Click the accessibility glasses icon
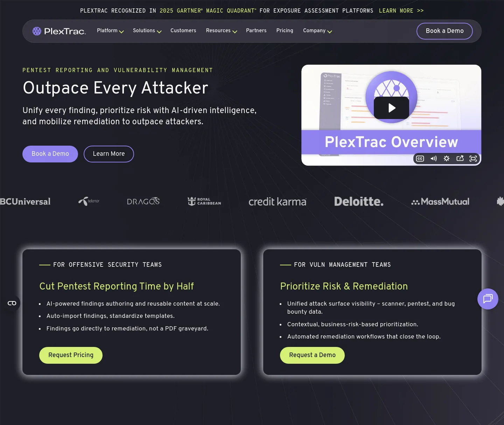 12,303
